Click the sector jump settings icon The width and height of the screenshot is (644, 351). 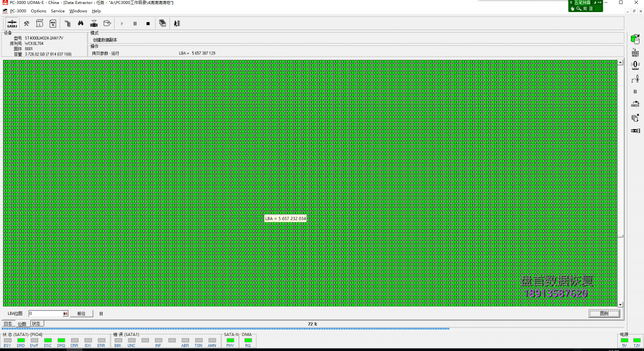click(x=635, y=104)
